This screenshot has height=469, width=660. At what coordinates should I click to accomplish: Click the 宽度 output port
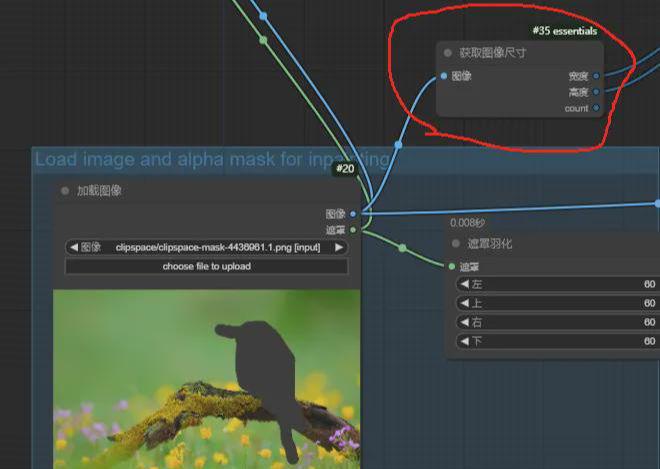point(596,76)
